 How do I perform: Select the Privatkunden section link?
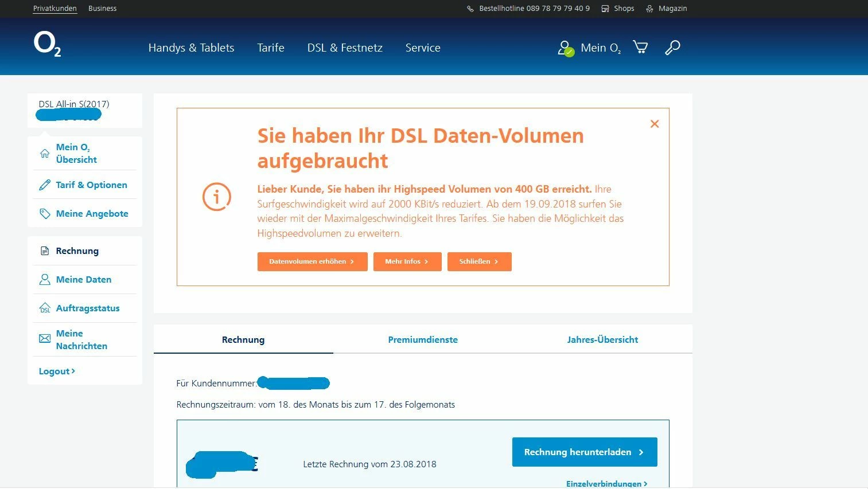click(55, 9)
